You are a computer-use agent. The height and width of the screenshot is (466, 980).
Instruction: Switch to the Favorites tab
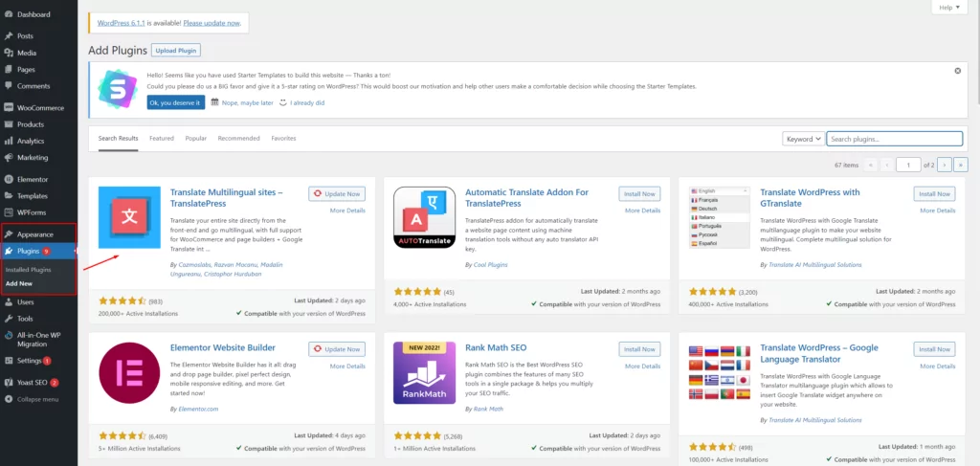click(283, 138)
